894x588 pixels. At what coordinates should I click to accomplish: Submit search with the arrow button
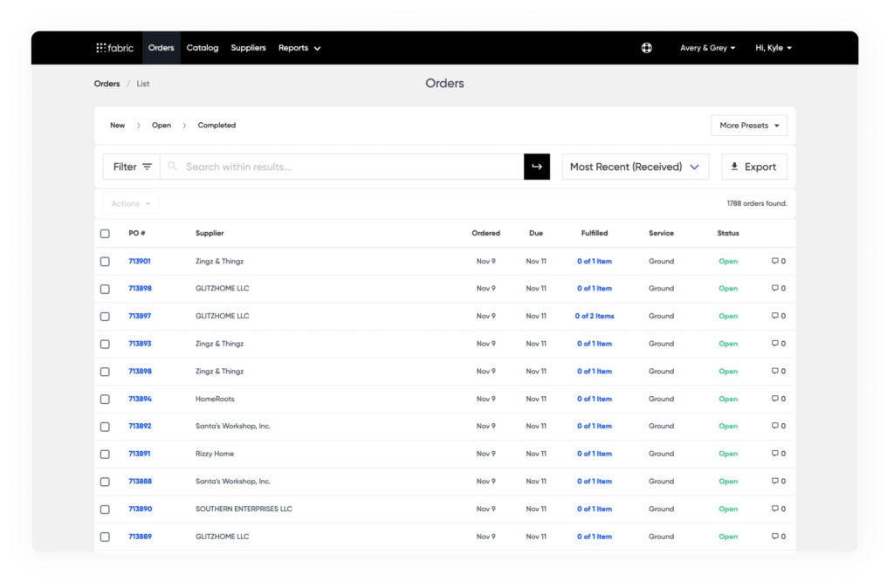tap(537, 166)
